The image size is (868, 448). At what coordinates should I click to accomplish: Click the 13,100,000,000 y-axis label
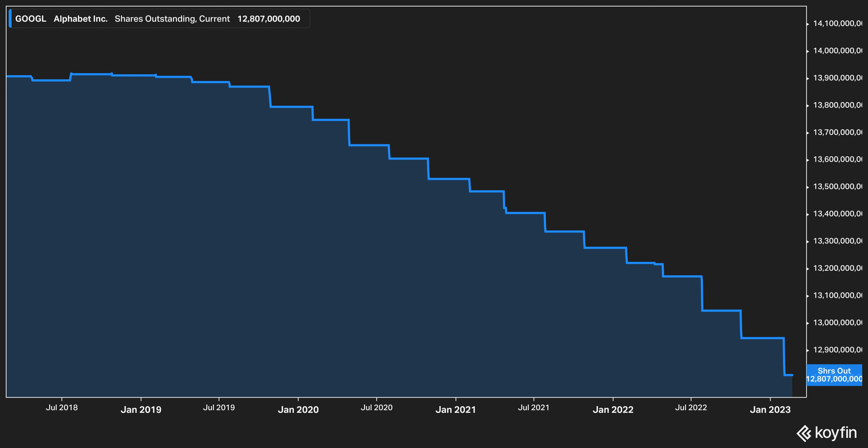coord(838,296)
